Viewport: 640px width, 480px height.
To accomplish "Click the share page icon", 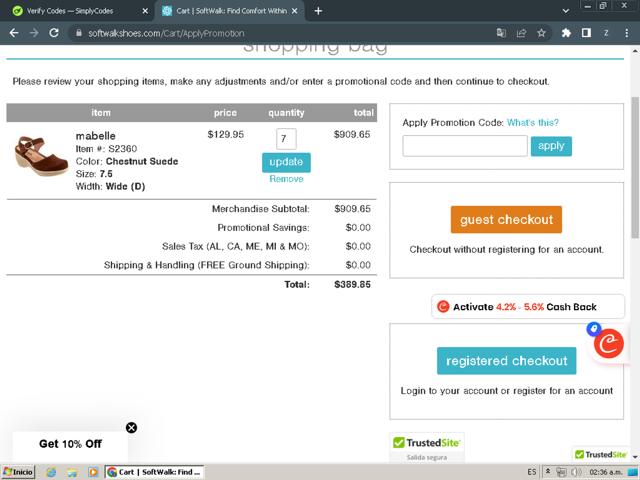I will tap(521, 33).
